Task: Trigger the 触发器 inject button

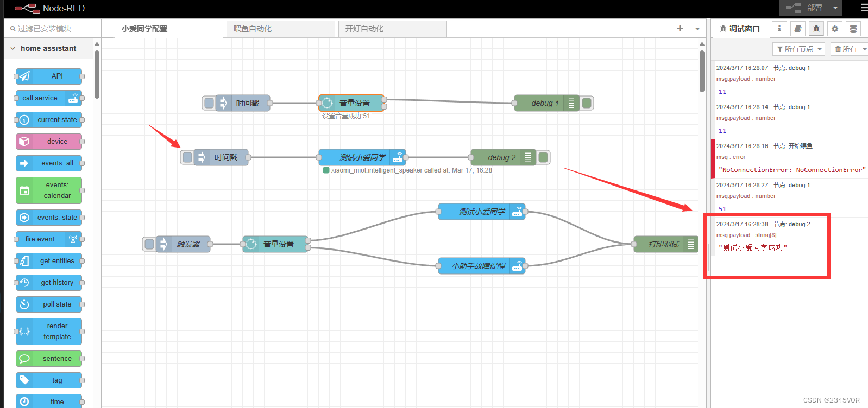Action: [x=149, y=244]
